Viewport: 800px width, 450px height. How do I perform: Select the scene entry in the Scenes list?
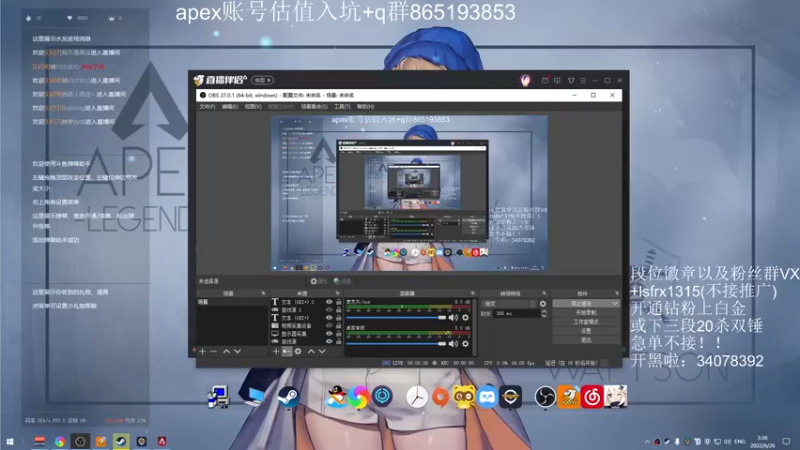(232, 302)
